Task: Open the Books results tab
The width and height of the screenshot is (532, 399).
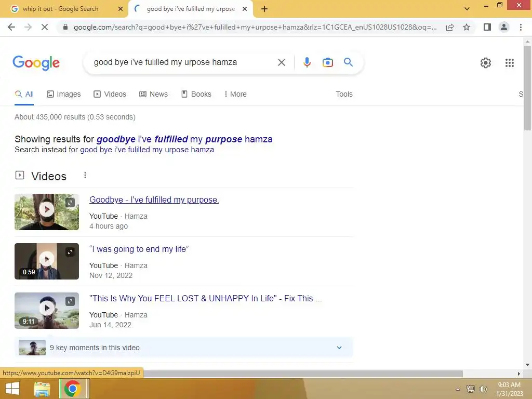Action: point(196,94)
